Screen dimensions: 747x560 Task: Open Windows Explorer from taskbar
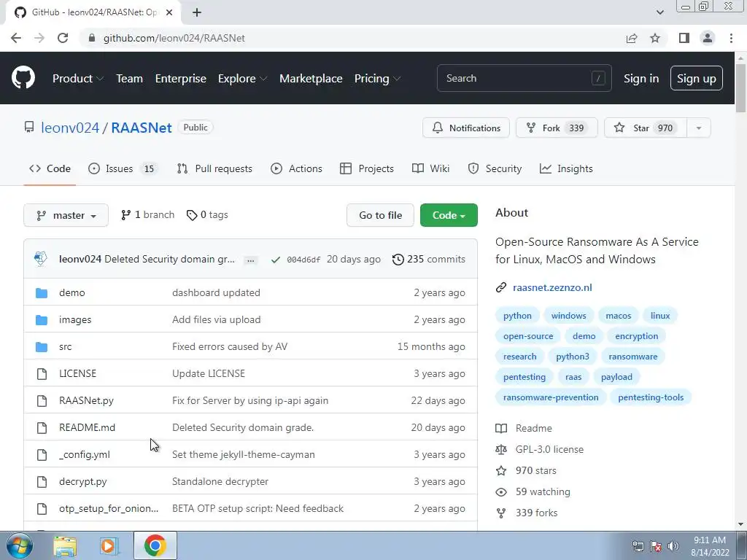coord(65,546)
